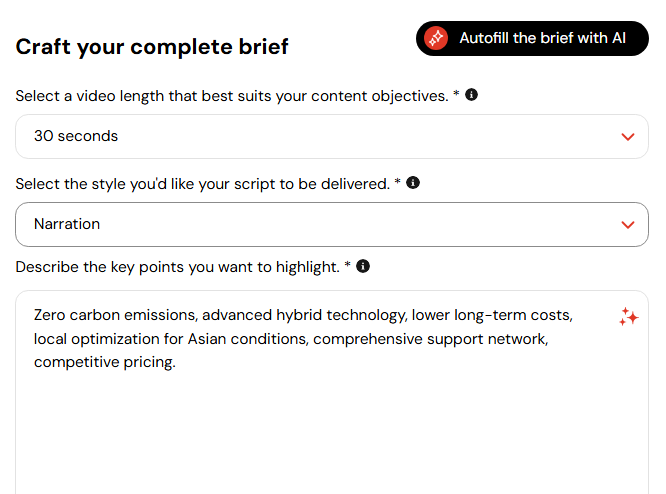Open the info icon beside the script style question
Viewport: 666px width, 494px height.
(x=413, y=183)
